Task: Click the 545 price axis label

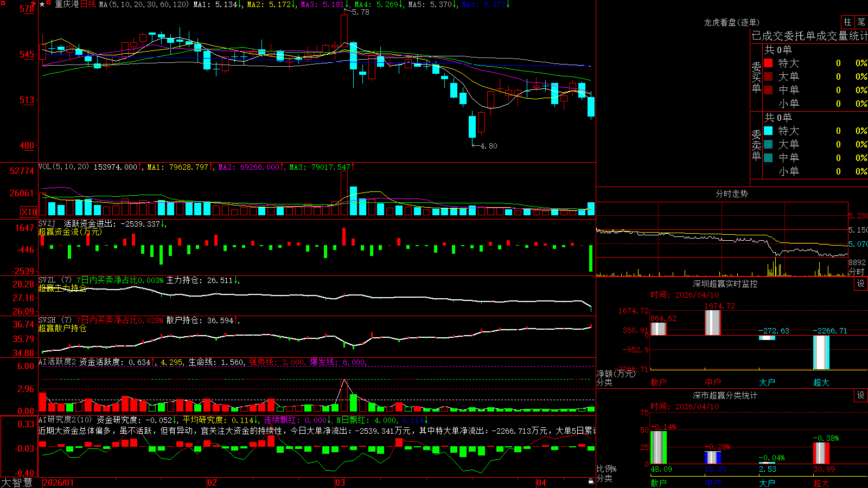Action: tap(27, 54)
